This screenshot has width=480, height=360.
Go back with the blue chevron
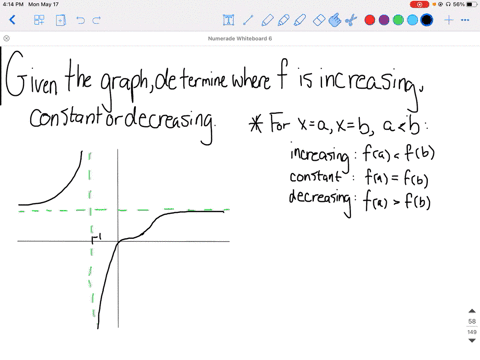tap(12, 20)
